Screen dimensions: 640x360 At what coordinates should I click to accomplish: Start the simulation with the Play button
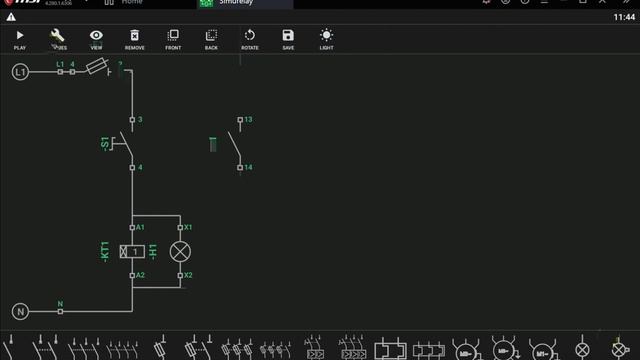coord(20,40)
